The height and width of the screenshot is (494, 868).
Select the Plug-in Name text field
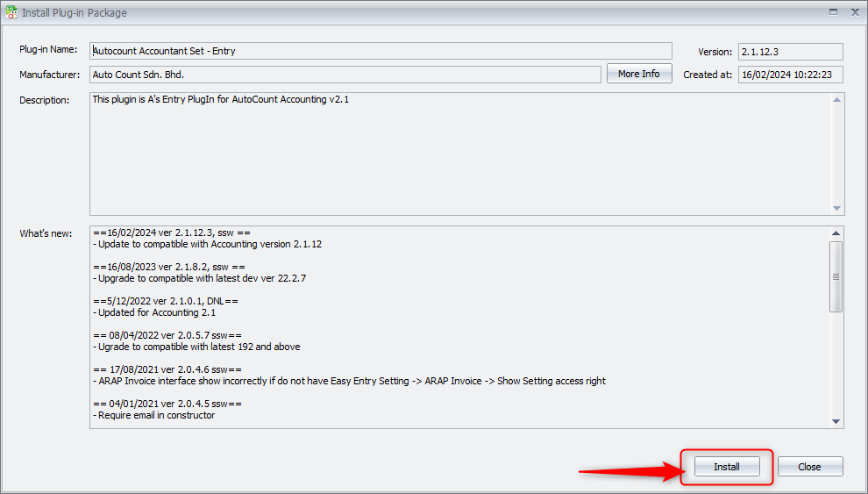pyautogui.click(x=381, y=51)
